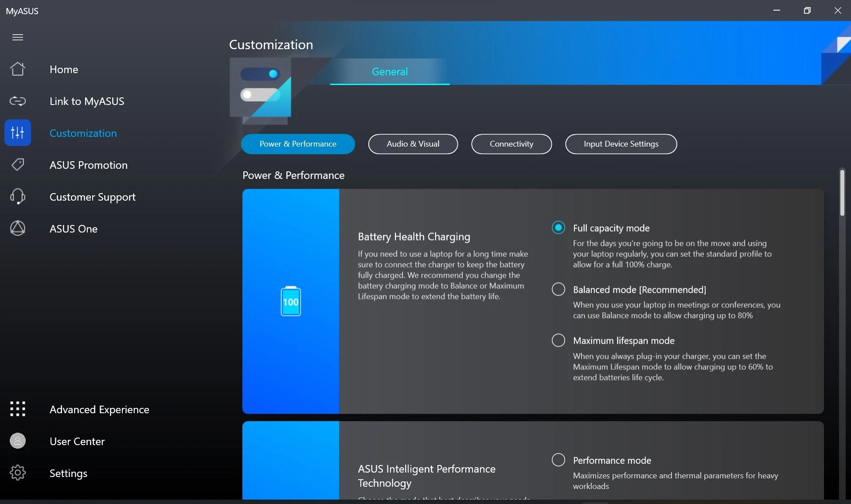Click the Link to MyASUS link icon
This screenshot has height=504, width=851.
coord(18,101)
